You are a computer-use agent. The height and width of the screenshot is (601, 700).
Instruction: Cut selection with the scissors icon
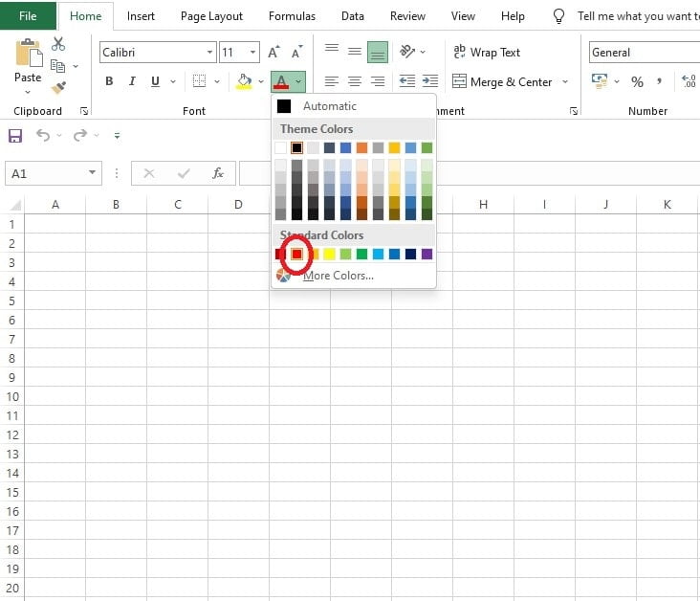tap(58, 44)
